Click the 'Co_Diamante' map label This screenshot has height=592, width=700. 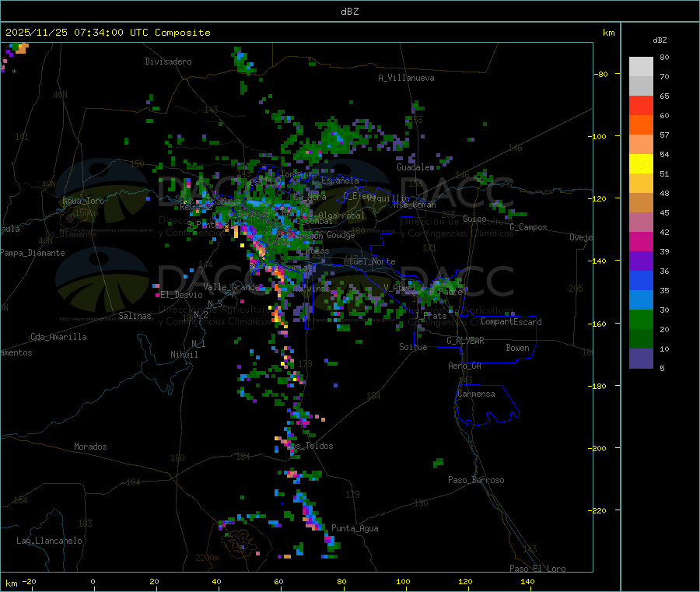71,234
